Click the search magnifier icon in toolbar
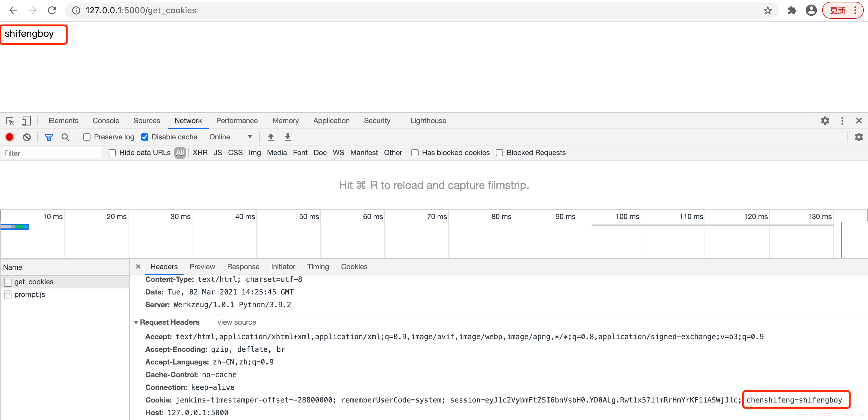Viewport: 868px width, 420px height. [65, 137]
